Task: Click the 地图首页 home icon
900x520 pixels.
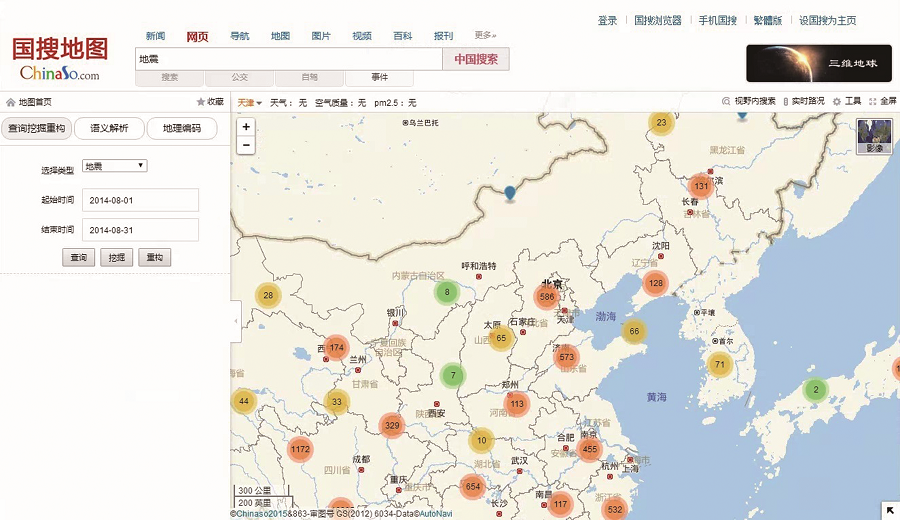Action: 11,102
